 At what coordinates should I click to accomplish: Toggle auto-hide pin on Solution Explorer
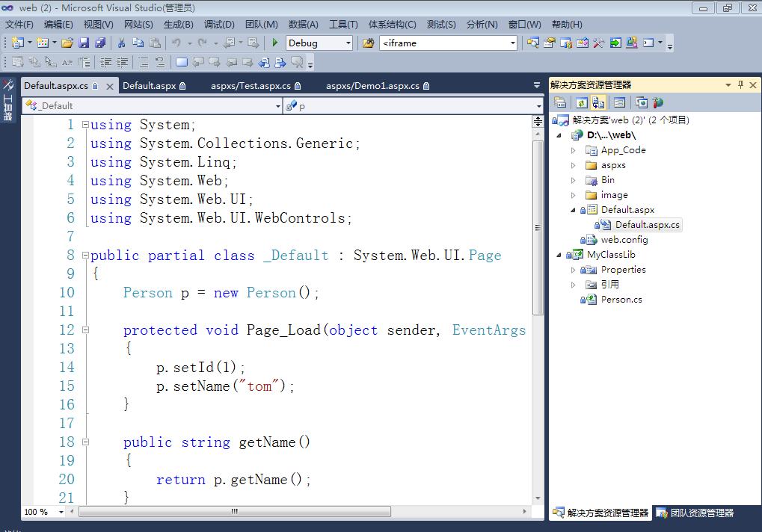point(740,85)
